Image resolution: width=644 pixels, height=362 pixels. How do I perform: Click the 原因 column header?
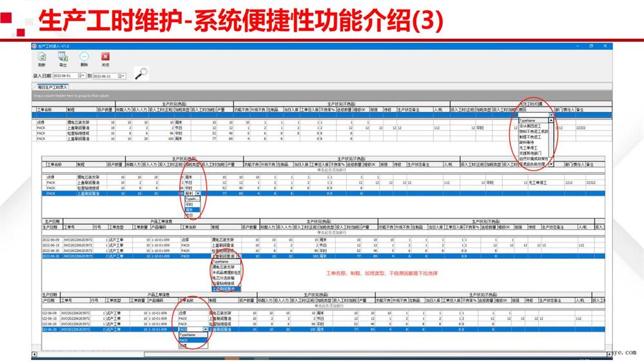pyautogui.click(x=536, y=110)
